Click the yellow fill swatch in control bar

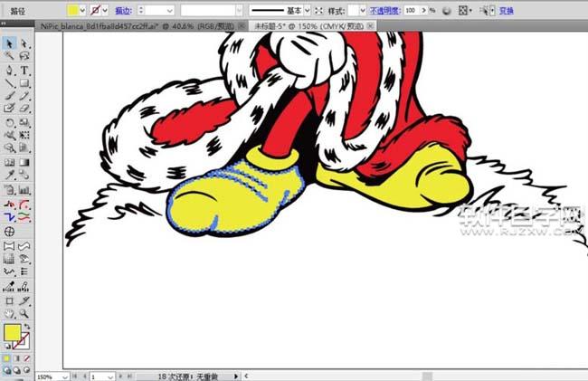72,11
